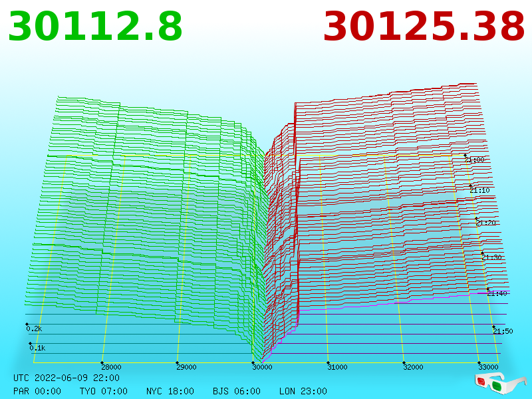
Task: Click the TYO 07:00 timezone label
Action: click(104, 391)
